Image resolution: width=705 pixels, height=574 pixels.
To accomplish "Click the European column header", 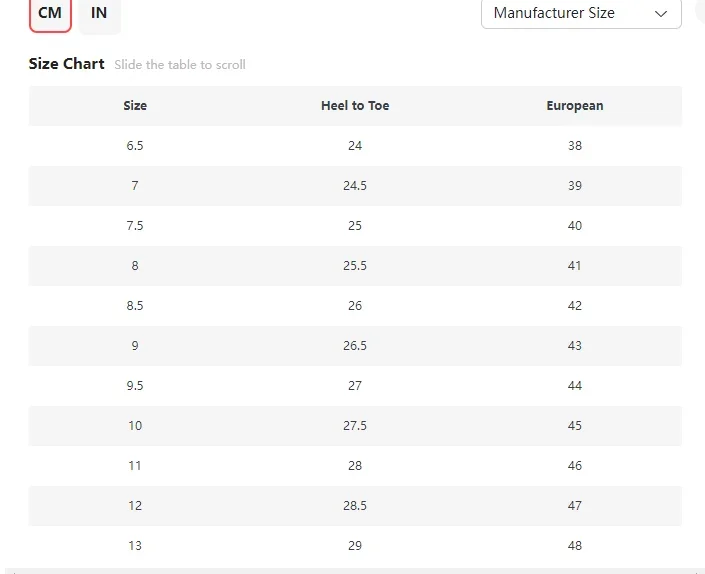I will (575, 105).
